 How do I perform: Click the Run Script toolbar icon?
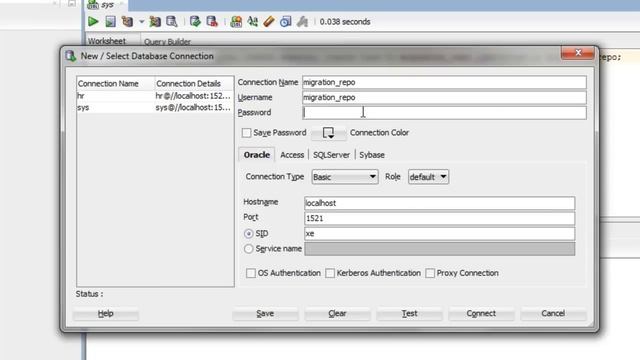coord(110,22)
